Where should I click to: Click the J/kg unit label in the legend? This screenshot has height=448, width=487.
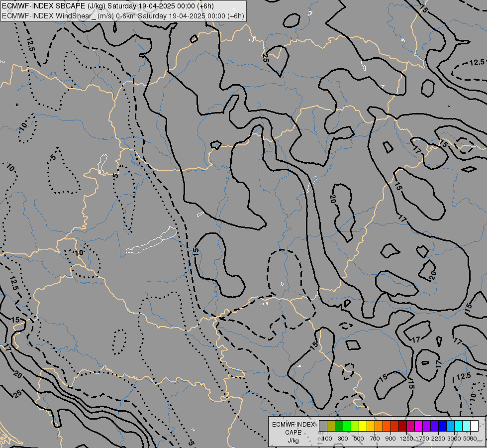coord(293,441)
